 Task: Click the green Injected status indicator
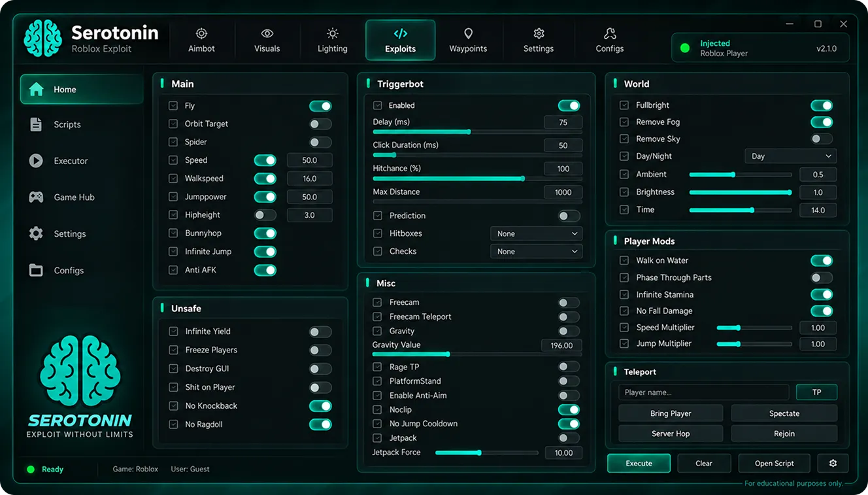(685, 48)
